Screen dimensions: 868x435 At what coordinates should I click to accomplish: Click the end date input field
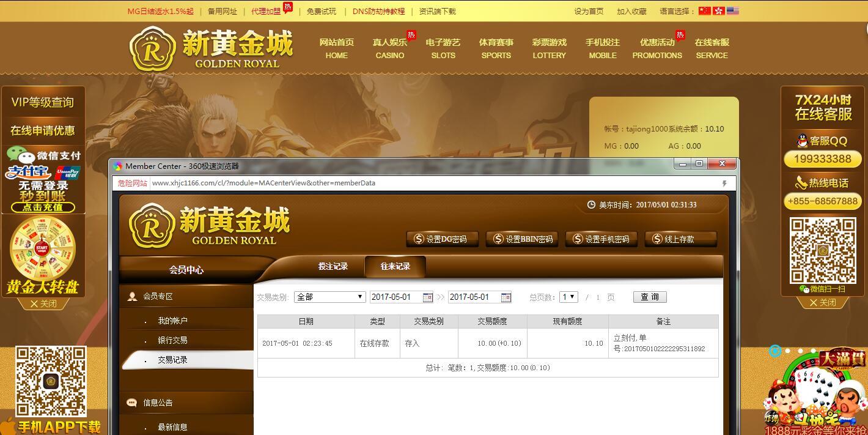[x=474, y=297]
